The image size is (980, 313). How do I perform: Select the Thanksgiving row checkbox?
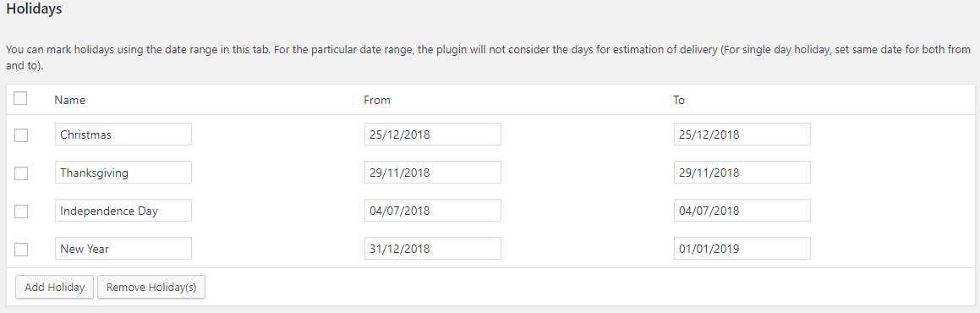[21, 173]
